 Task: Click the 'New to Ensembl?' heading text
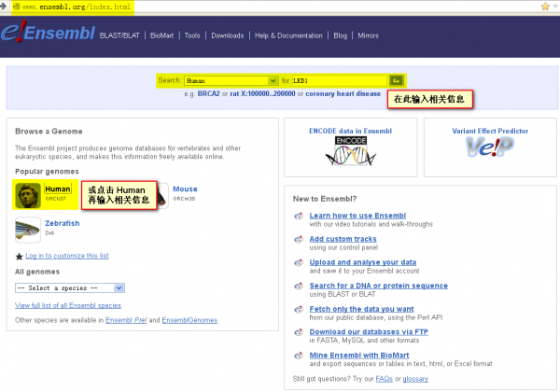point(325,199)
